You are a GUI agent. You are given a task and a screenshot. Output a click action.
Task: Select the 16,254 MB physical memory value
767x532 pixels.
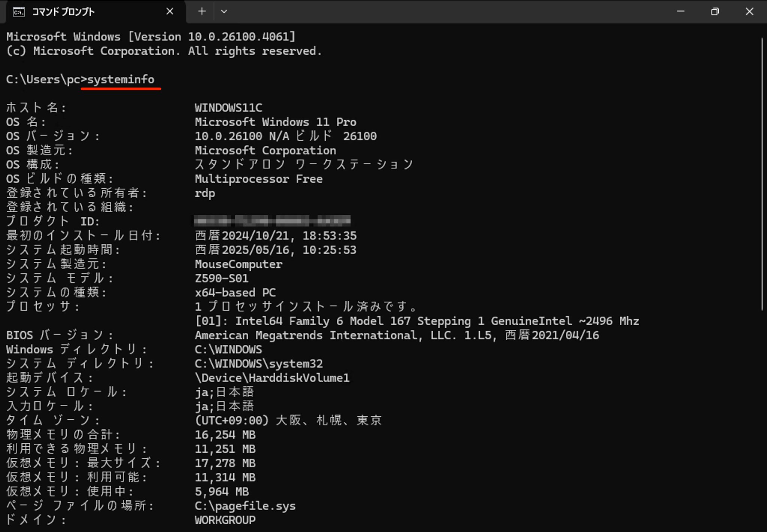click(225, 434)
